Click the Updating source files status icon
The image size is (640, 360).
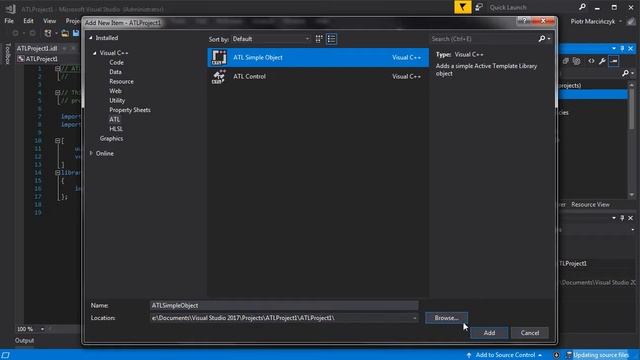[x=569, y=355]
